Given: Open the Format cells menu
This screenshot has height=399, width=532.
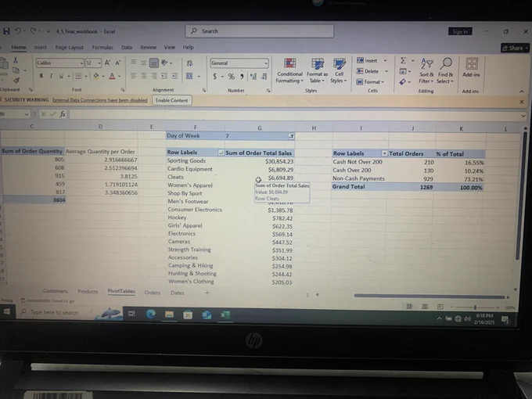Looking at the screenshot, I should (370, 82).
